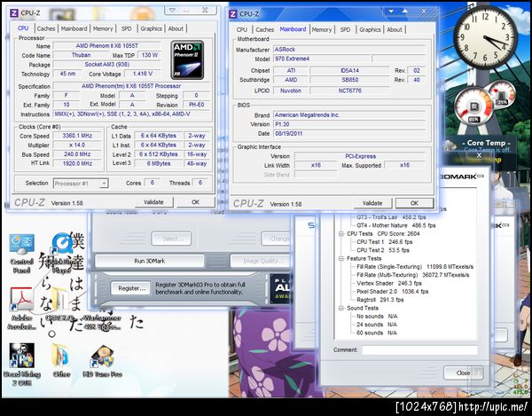Open the Control Panel desktop icon
Image resolution: width=532 pixels, height=416 pixels.
(21, 254)
